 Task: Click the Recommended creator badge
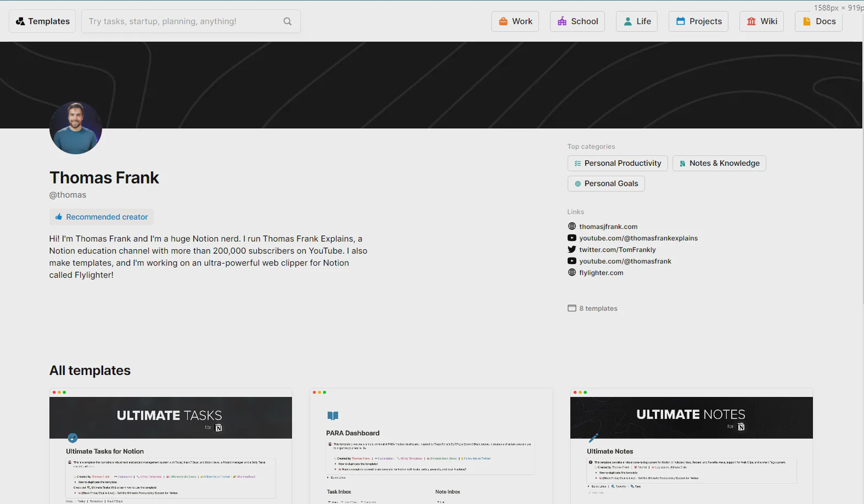[x=102, y=217]
